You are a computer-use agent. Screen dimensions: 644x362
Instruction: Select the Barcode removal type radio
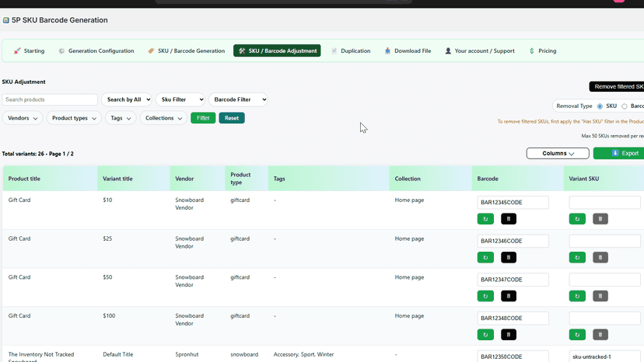(625, 106)
